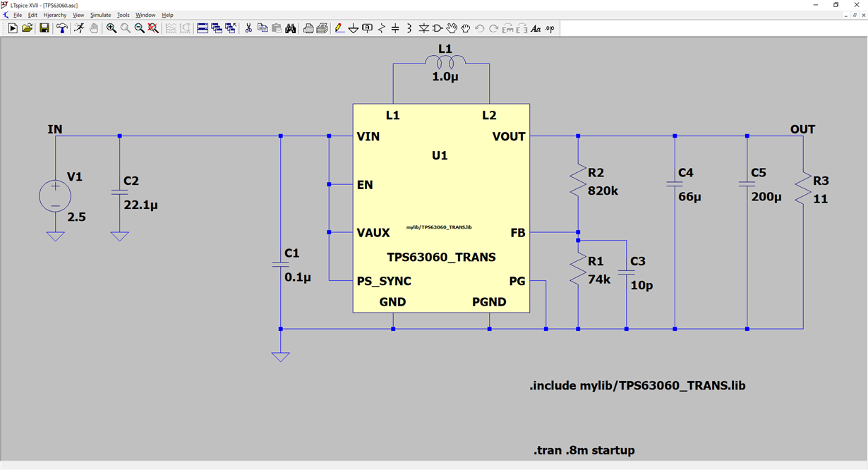Create a new schematic from the toolbar
This screenshot has height=470, width=868.
(x=13, y=28)
